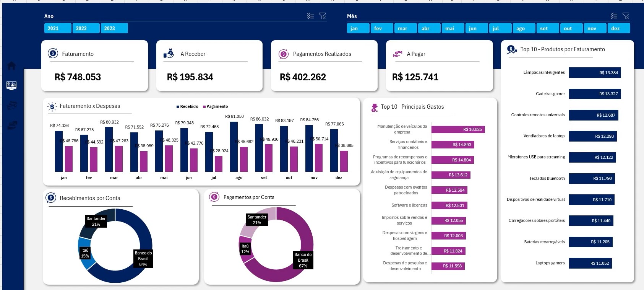Click the Microfones USB para streaming label
This screenshot has height=290, width=644.
click(x=536, y=157)
